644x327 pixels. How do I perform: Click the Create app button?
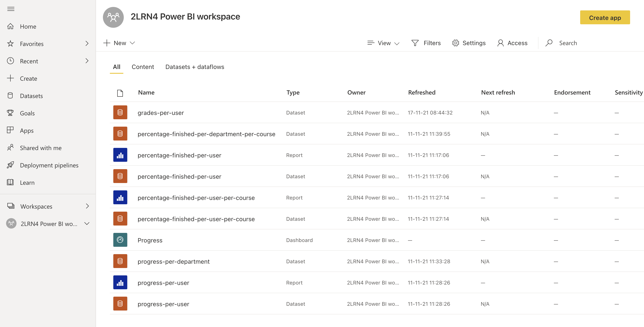(x=605, y=18)
